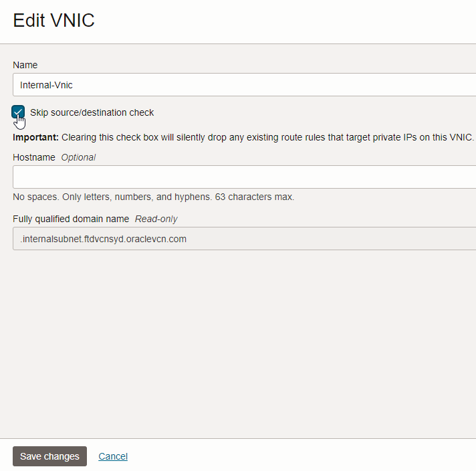Click the 'Name' field label
The image size is (476, 471).
coord(25,65)
